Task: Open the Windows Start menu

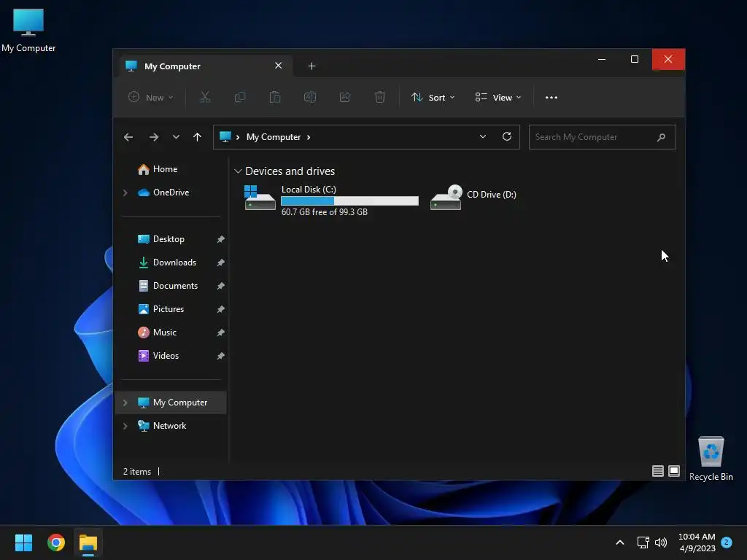Action: coord(23,542)
